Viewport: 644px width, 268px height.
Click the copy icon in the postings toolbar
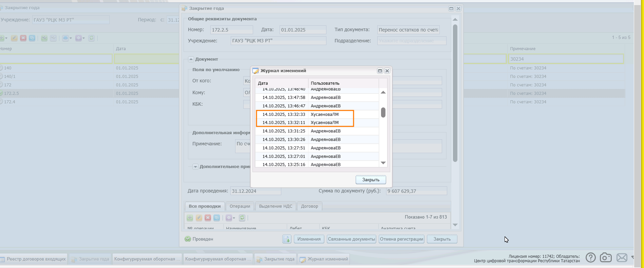216,218
